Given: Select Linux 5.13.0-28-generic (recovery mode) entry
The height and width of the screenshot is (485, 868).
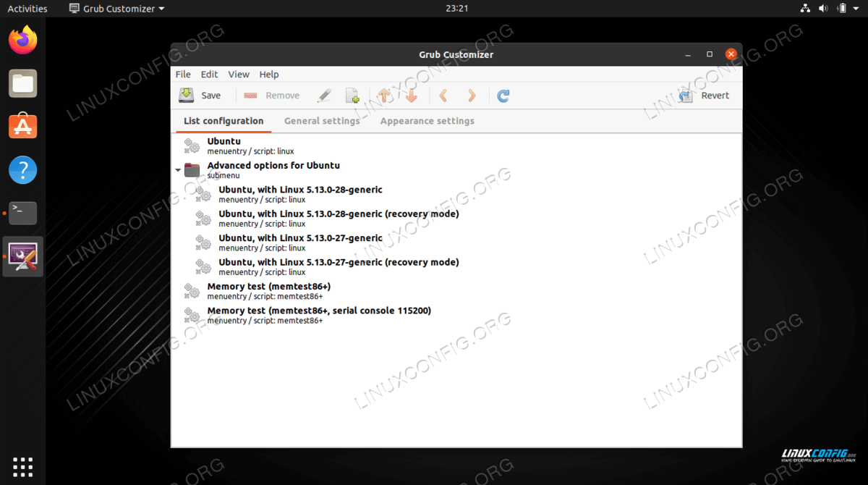Looking at the screenshot, I should (457, 218).
